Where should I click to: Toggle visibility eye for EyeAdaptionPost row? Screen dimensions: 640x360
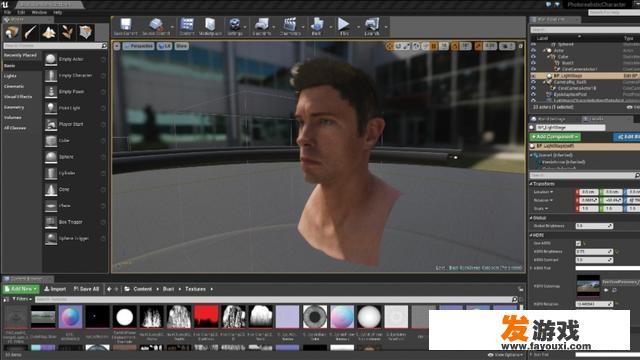(533, 94)
